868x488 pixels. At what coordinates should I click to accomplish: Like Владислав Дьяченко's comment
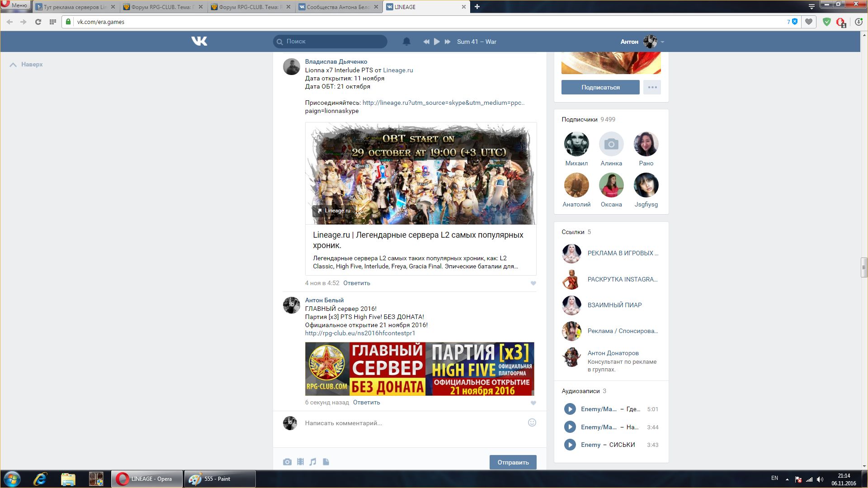pos(533,283)
